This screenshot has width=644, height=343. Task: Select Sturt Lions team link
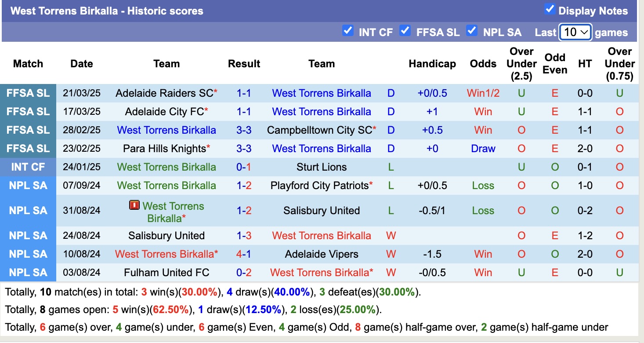322,167
